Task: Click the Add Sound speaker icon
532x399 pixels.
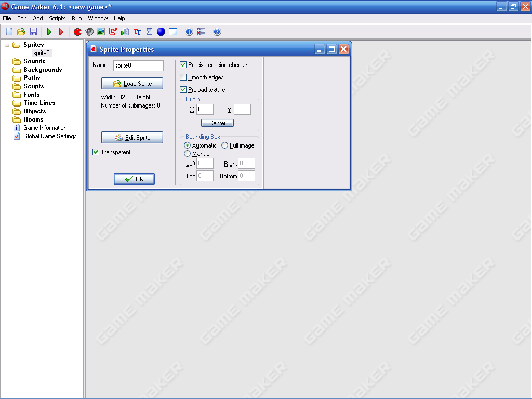Action: tap(89, 32)
